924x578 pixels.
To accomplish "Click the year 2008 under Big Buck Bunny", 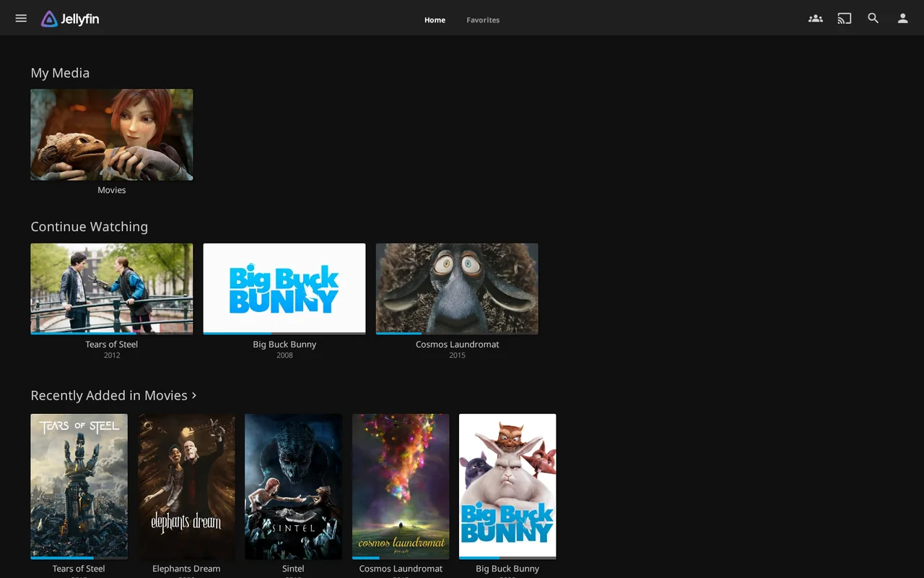I will [x=284, y=355].
